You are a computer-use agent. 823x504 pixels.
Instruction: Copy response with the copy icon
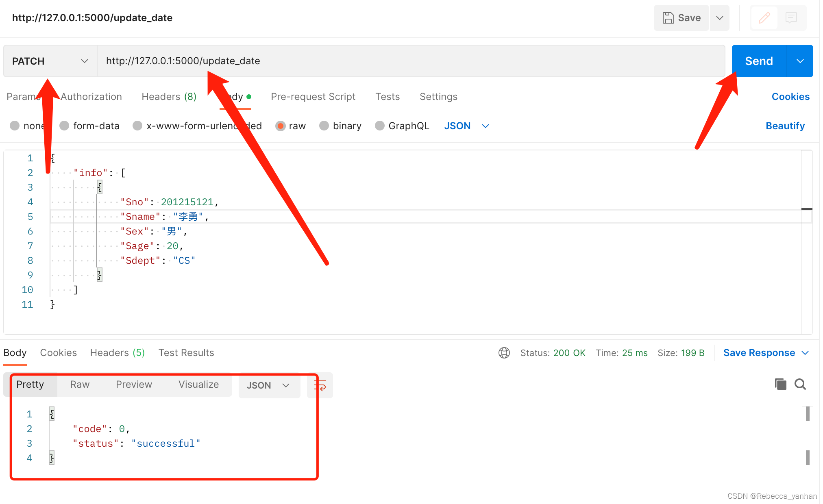[x=780, y=384]
